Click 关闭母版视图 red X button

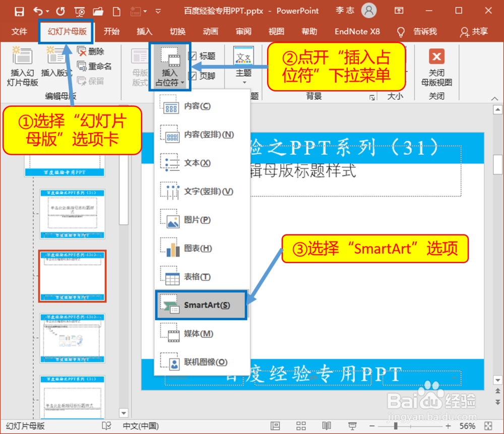click(436, 67)
